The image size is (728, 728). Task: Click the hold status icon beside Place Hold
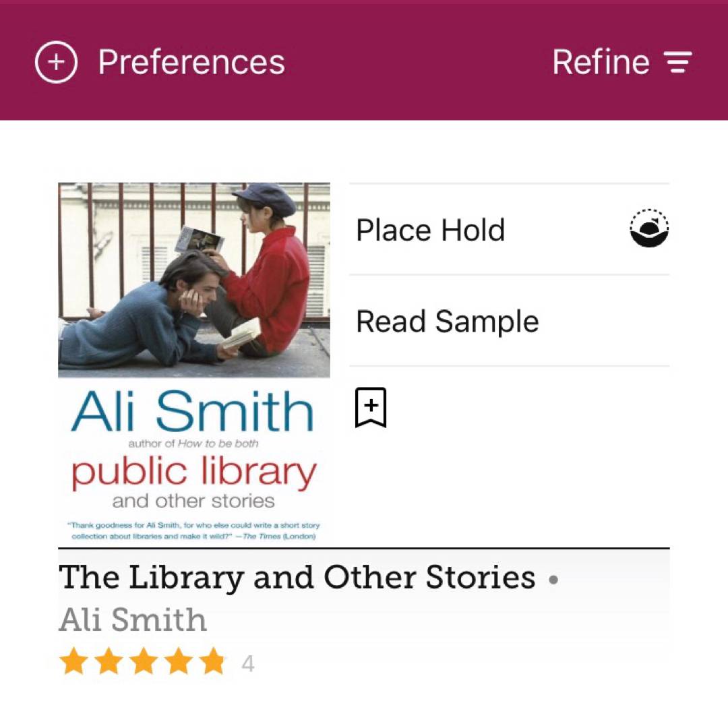648,229
